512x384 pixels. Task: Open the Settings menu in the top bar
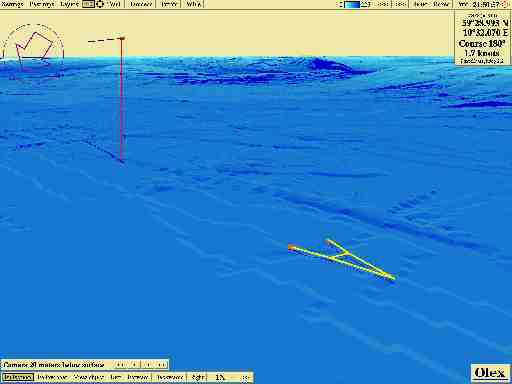point(13,4)
